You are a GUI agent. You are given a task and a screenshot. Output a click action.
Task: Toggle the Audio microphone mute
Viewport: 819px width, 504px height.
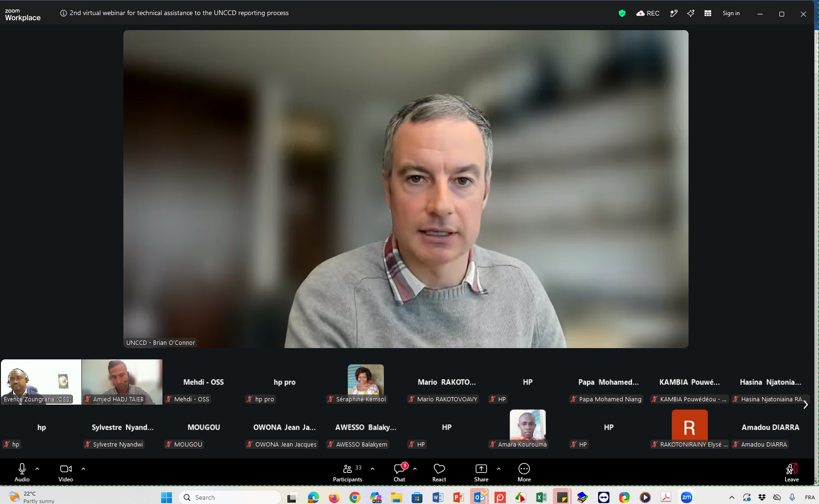[x=22, y=472]
